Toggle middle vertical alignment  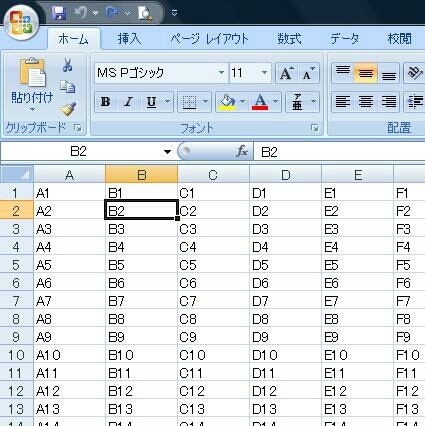365,73
